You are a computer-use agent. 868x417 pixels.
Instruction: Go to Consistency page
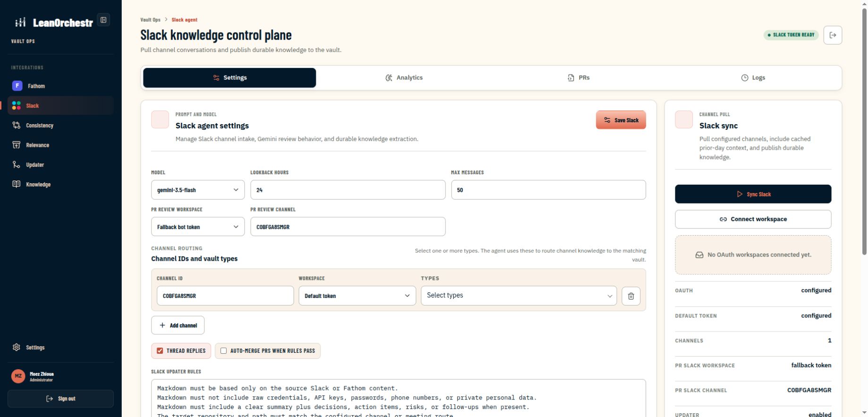coord(60,126)
